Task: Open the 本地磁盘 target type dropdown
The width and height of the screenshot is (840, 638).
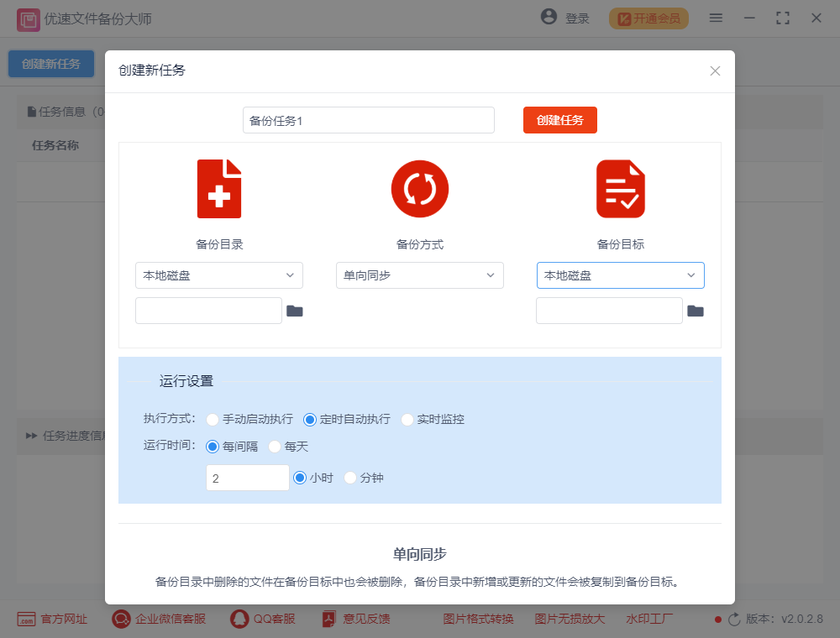Action: [x=621, y=275]
